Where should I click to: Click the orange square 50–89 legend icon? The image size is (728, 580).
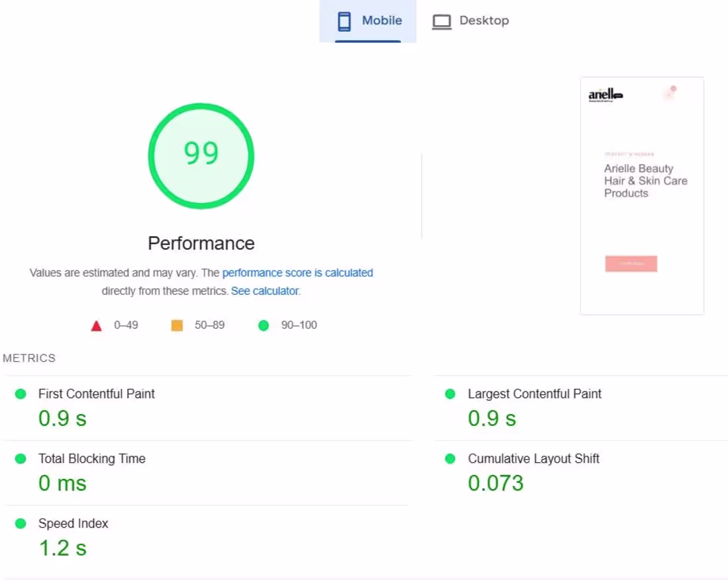(177, 325)
